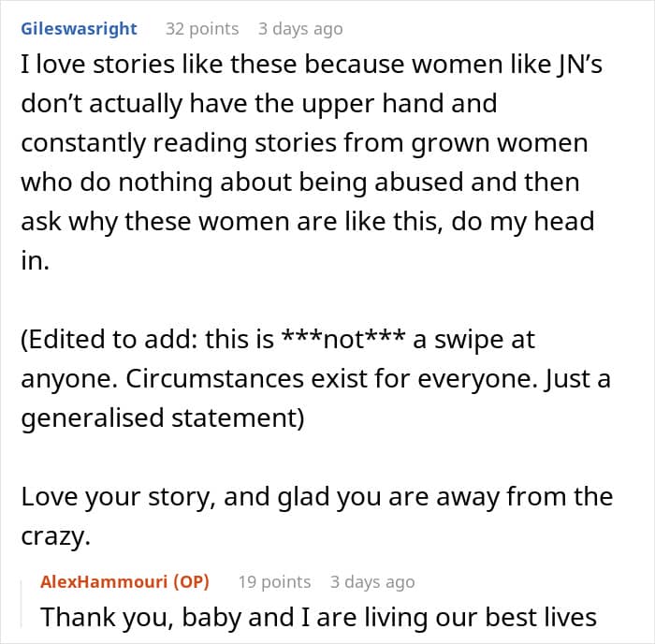This screenshot has width=655, height=644.
Task: Click the reply text "Thank you, baby and I"
Action: click(x=175, y=617)
